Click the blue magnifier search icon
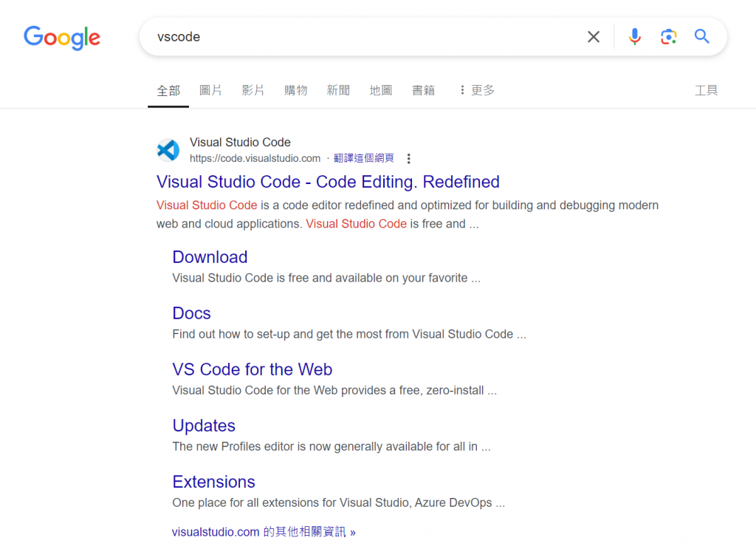 click(x=701, y=36)
